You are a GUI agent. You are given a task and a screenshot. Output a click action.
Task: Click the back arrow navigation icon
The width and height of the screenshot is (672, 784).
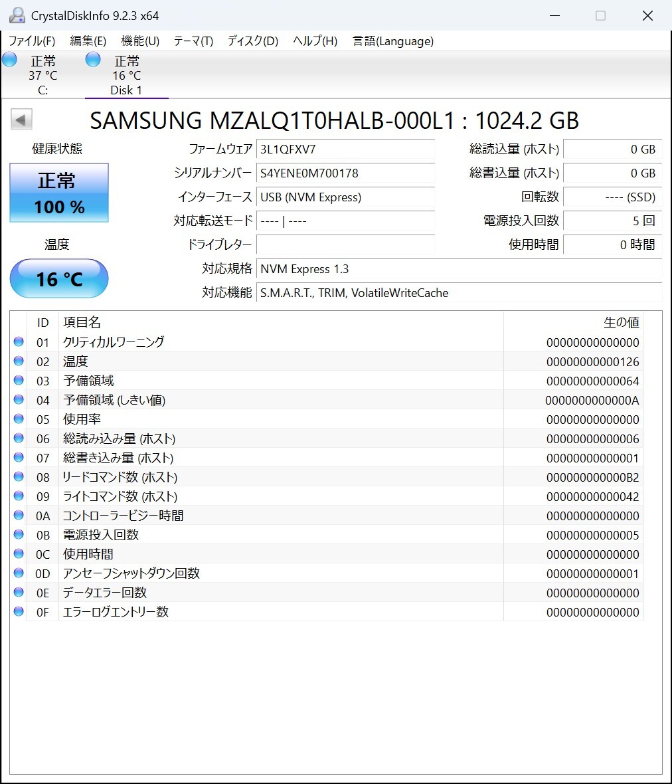21,119
